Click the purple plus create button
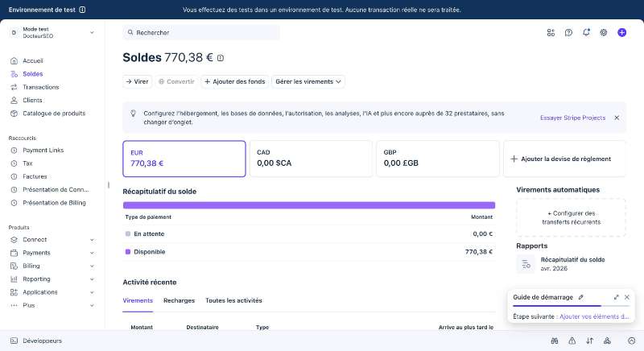 [x=621, y=32]
